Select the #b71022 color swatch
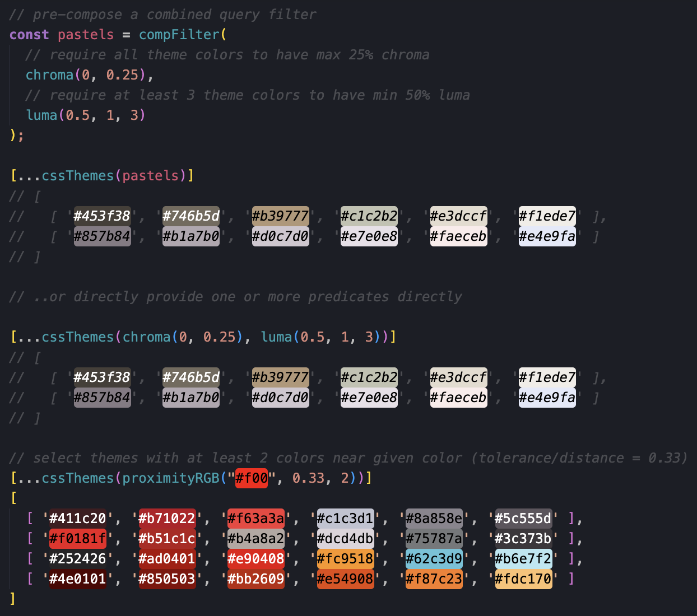The width and height of the screenshot is (697, 616). [167, 518]
